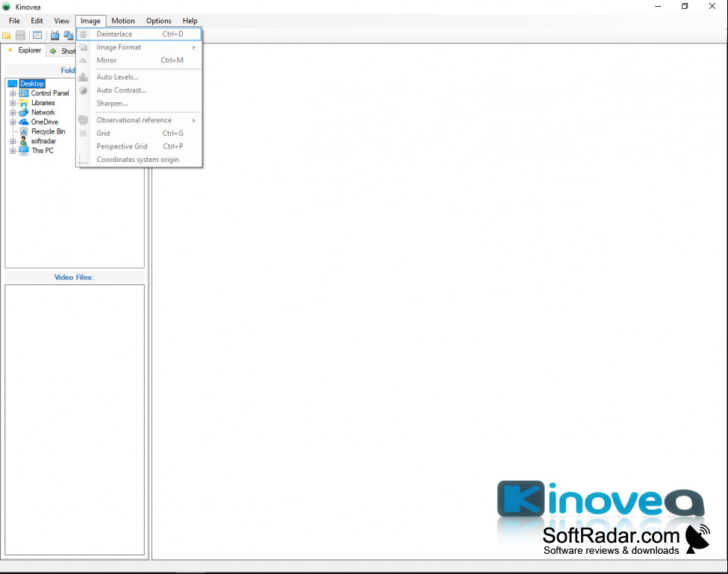Click the save floppy disk toolbar icon

(20, 35)
